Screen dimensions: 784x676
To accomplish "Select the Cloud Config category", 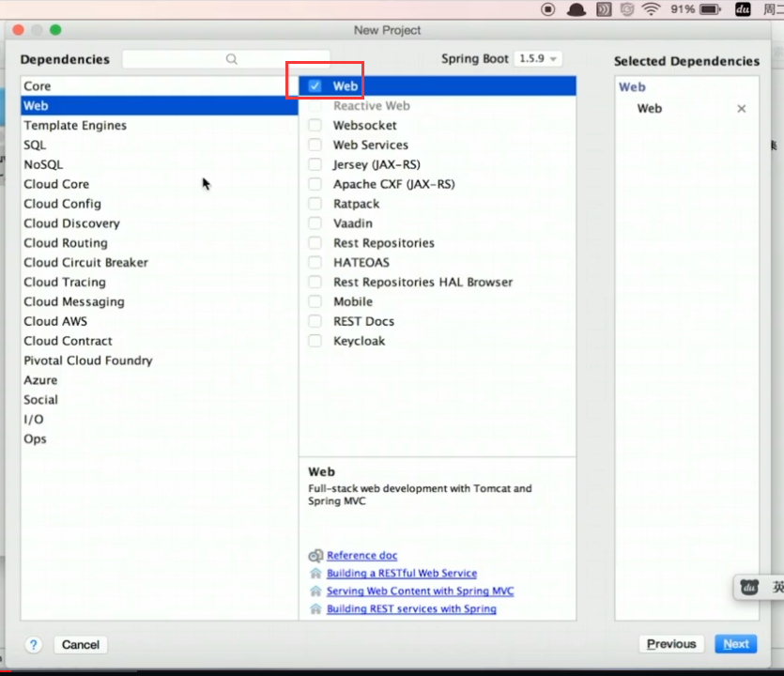I will [160, 204].
